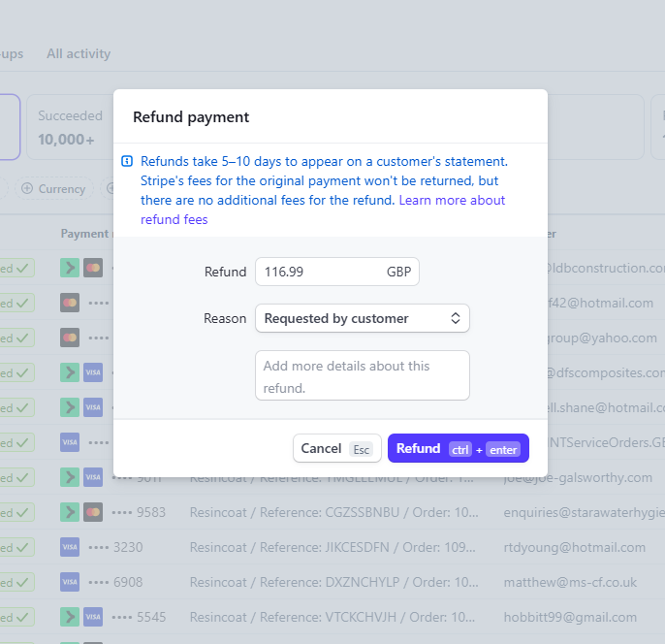Open payment Reference: VTCKCHVJH row

(332, 617)
